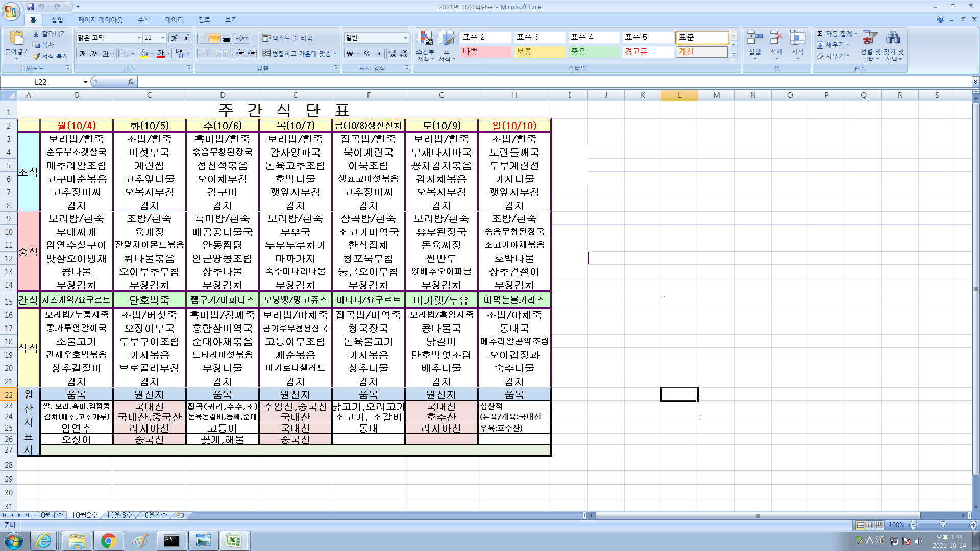Click the delete cells icon

[776, 38]
